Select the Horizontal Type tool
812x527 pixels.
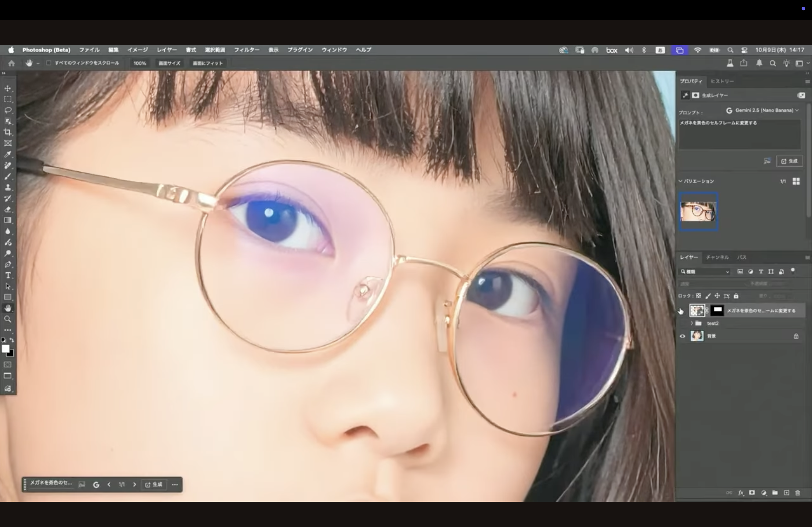pos(8,275)
